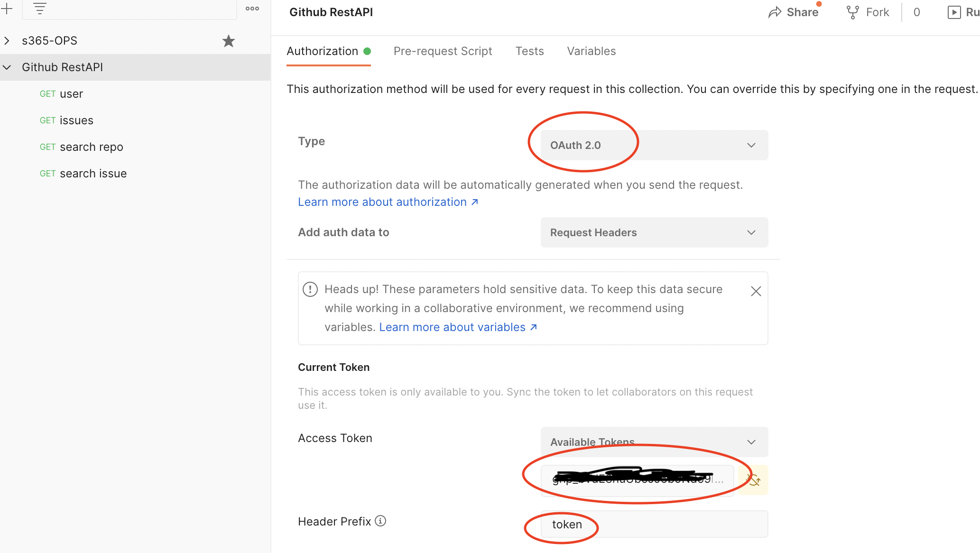Open Learn more about authorization link

click(x=388, y=202)
